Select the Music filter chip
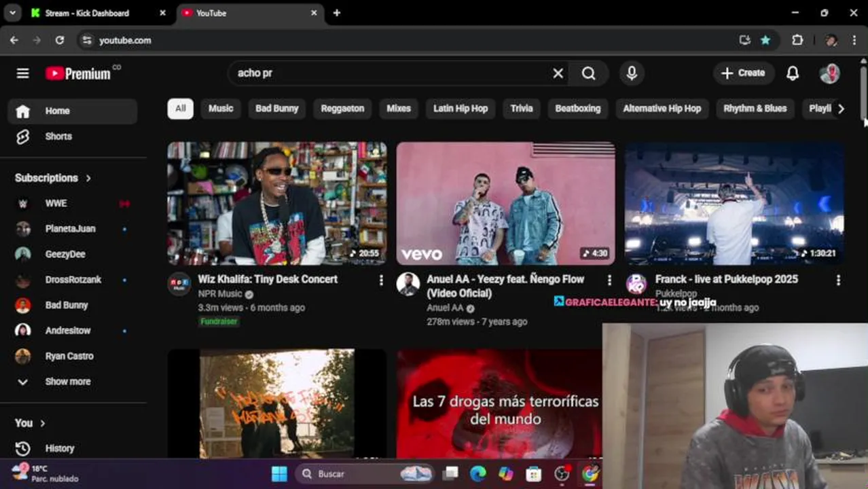 [x=221, y=109]
